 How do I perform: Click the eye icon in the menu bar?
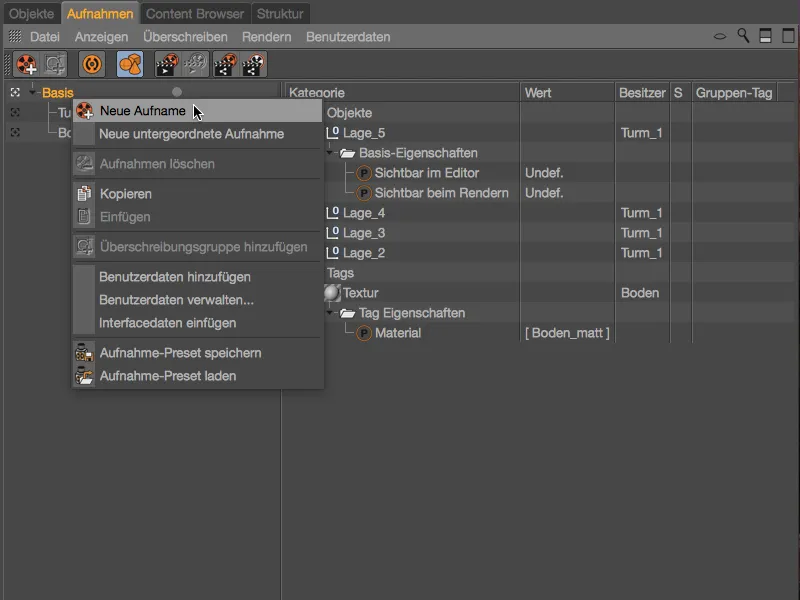pos(719,36)
